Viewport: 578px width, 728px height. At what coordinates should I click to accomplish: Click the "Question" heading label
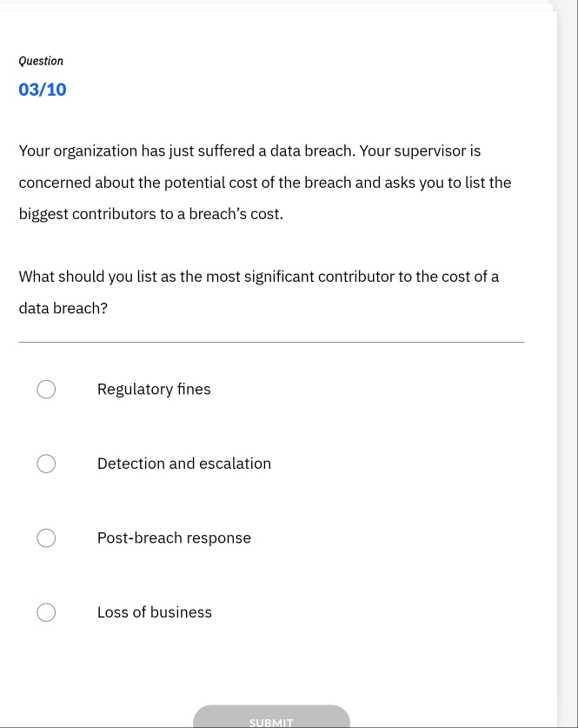point(41,61)
